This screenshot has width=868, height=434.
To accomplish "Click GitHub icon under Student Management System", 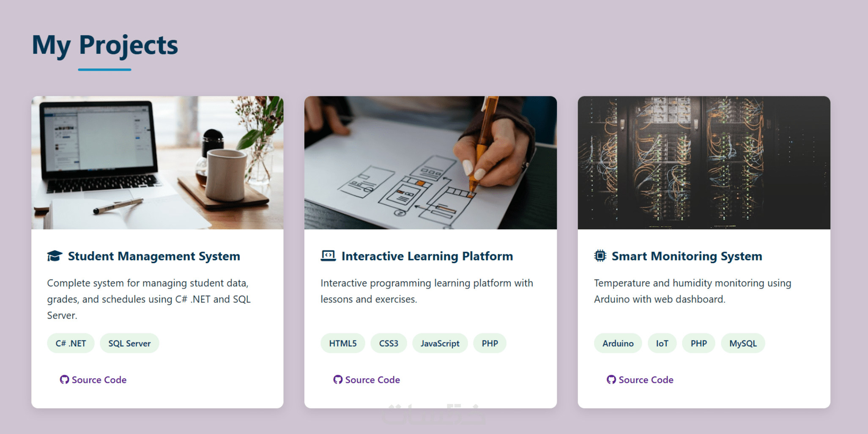I will (64, 379).
